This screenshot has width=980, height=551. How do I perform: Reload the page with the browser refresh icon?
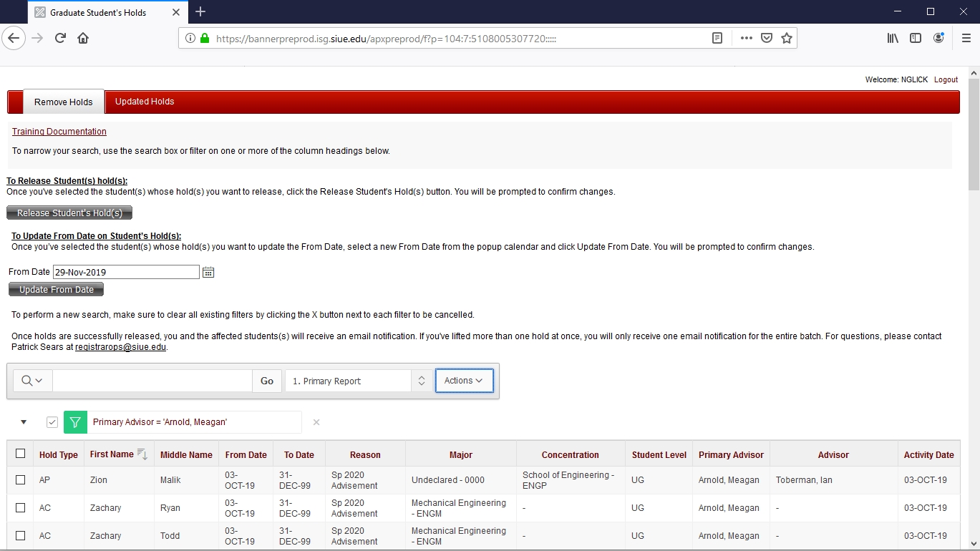coord(60,39)
